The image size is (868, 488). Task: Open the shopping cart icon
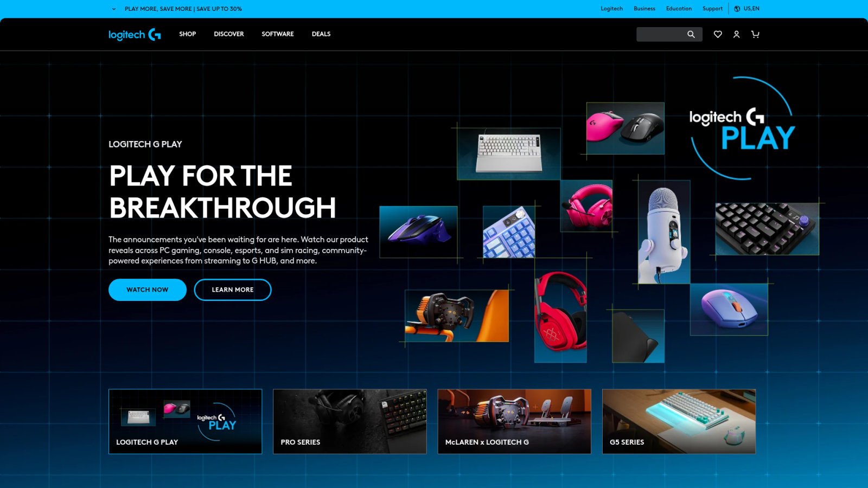(755, 34)
